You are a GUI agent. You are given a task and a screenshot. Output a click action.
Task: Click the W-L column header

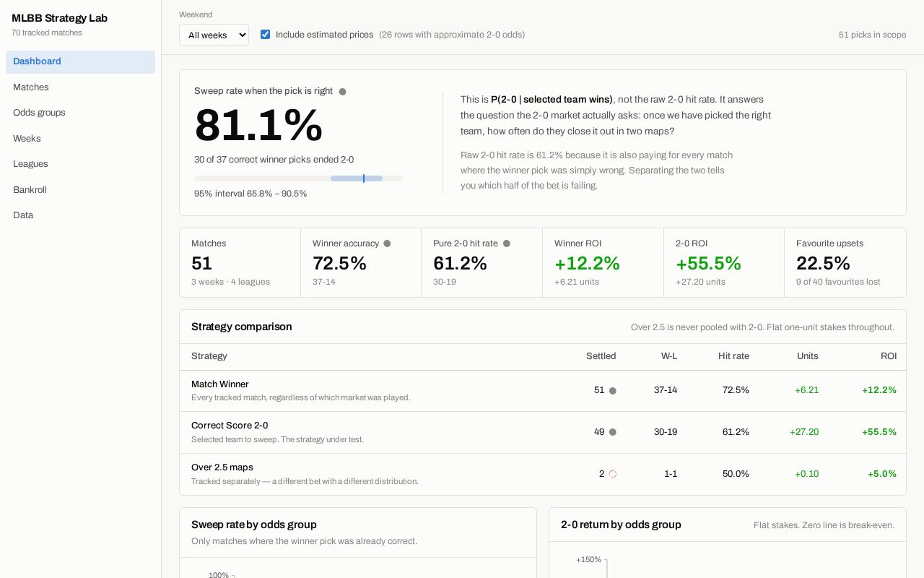click(669, 356)
